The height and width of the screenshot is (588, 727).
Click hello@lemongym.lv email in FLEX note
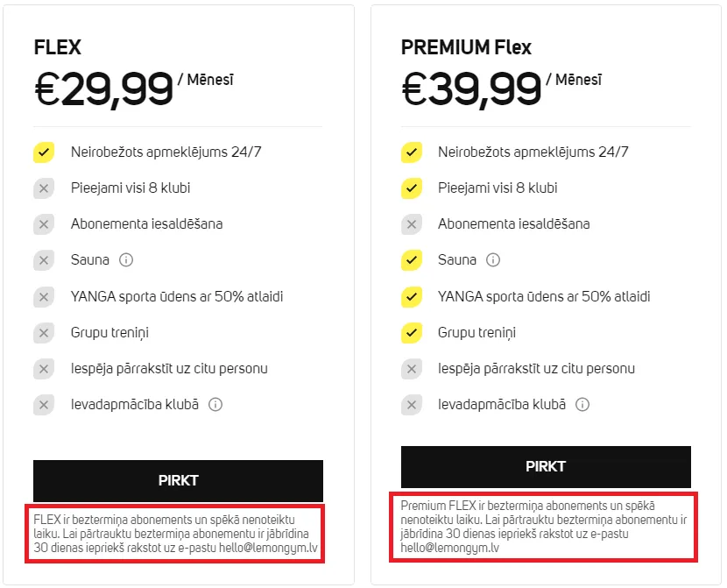(x=268, y=548)
